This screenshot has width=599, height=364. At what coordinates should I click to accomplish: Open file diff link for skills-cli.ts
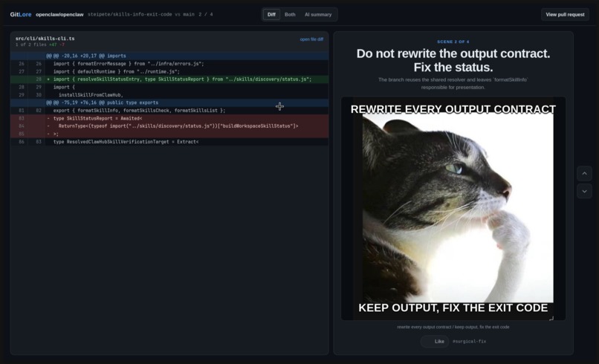click(x=311, y=39)
